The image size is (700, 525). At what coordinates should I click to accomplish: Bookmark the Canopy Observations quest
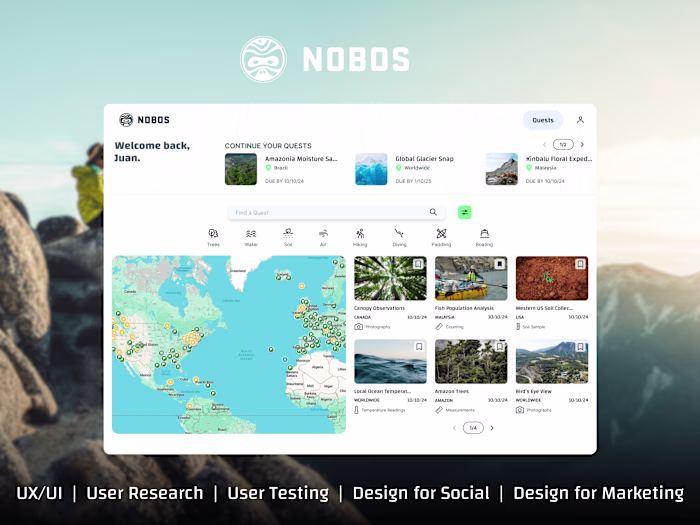(418, 264)
